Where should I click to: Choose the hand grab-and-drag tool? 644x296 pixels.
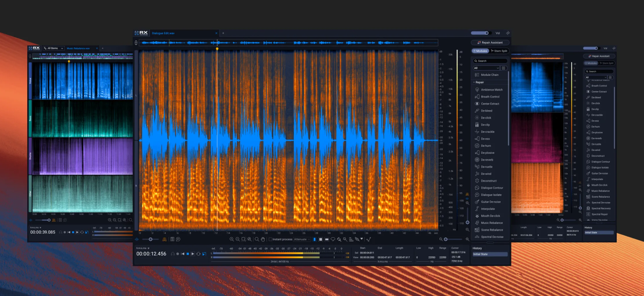tap(263, 239)
